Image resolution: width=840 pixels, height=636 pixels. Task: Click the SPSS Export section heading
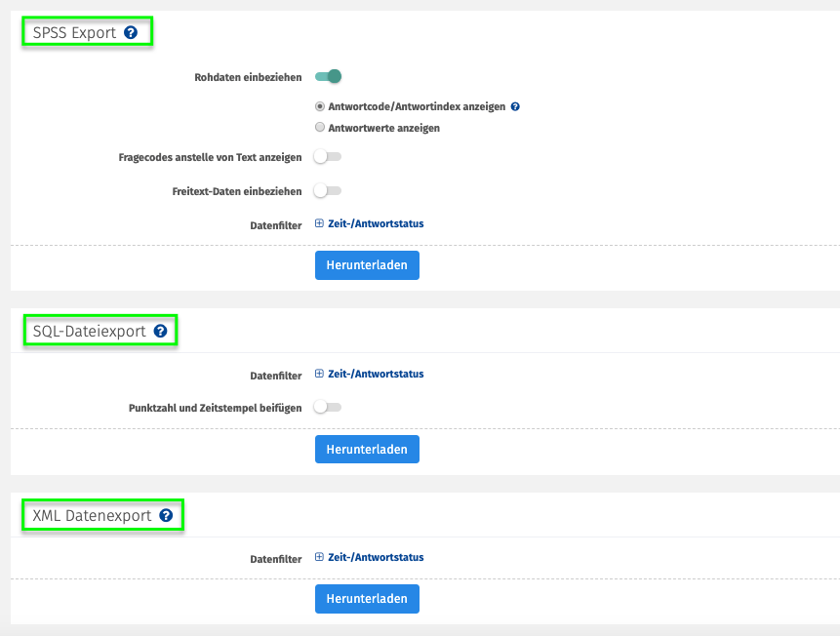(x=74, y=33)
